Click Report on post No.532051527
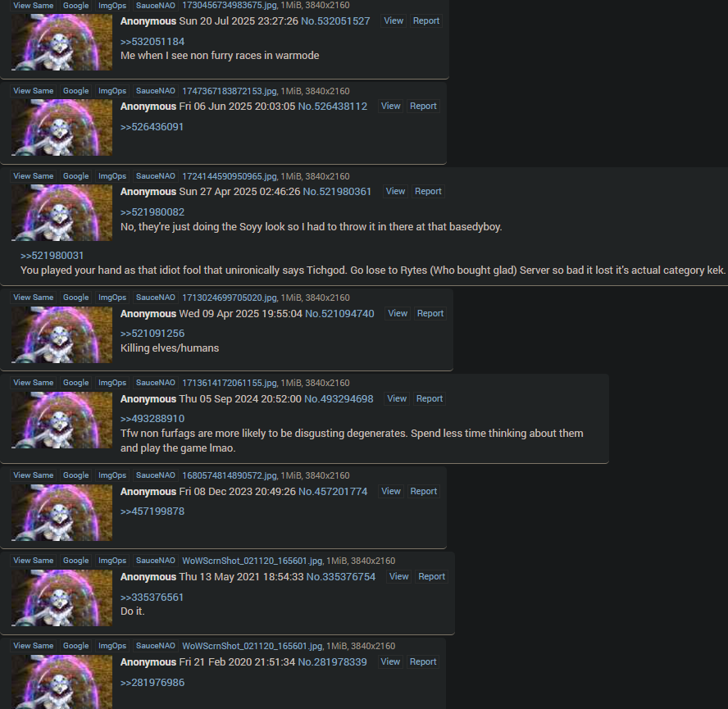This screenshot has height=709, width=728. point(425,20)
